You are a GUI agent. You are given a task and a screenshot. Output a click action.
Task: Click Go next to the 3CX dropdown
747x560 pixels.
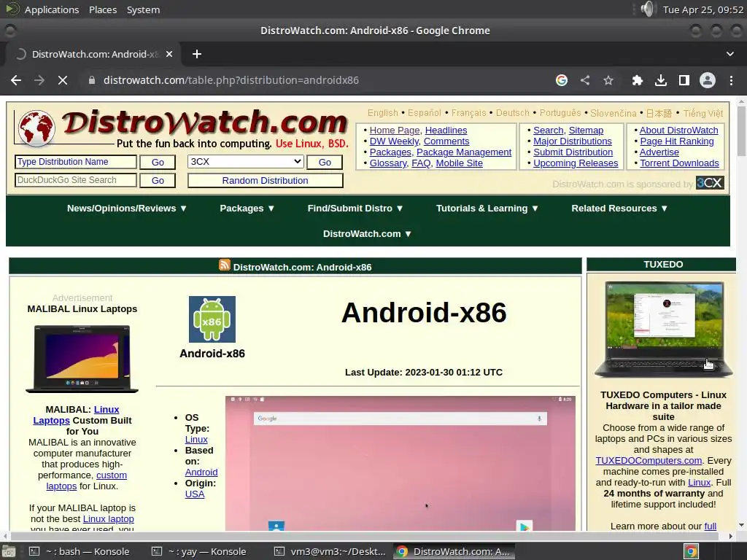click(325, 163)
